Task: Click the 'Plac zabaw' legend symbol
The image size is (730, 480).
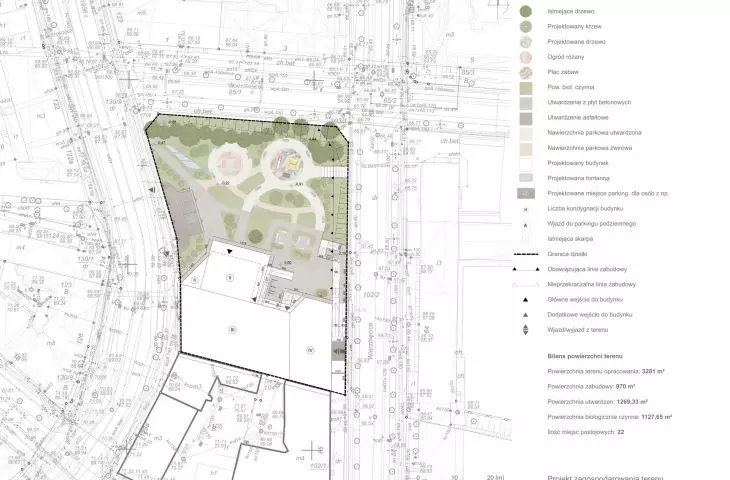Action: [x=526, y=73]
